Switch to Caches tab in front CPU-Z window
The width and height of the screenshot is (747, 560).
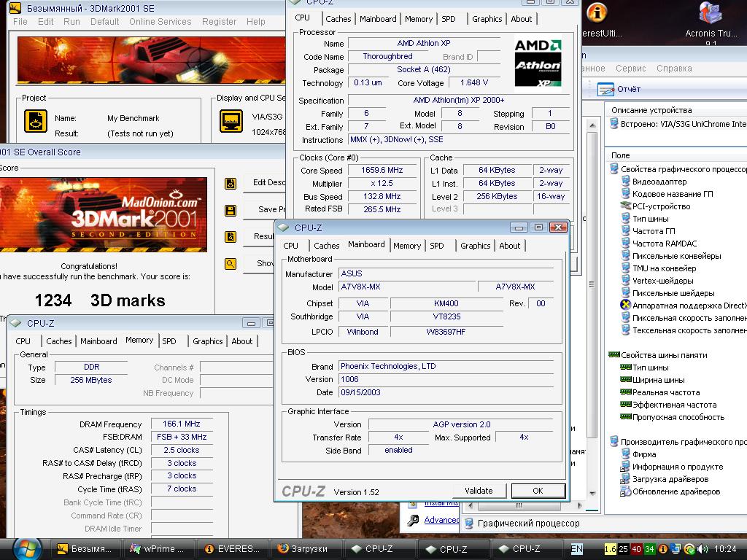point(326,246)
